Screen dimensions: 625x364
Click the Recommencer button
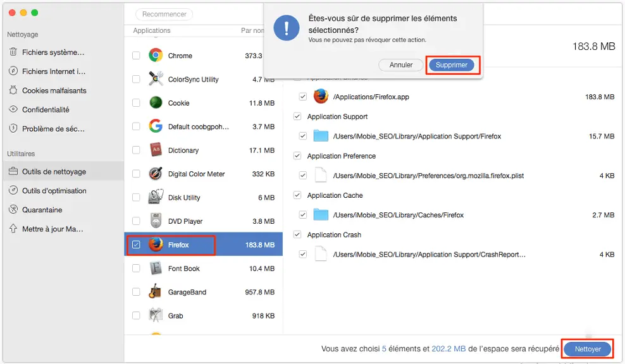click(x=164, y=14)
